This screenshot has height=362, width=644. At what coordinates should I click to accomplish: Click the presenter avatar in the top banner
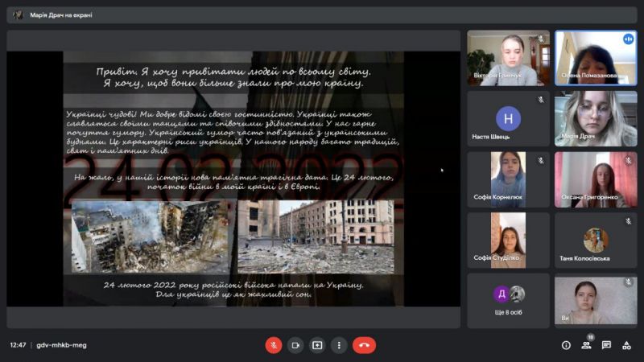pos(18,15)
